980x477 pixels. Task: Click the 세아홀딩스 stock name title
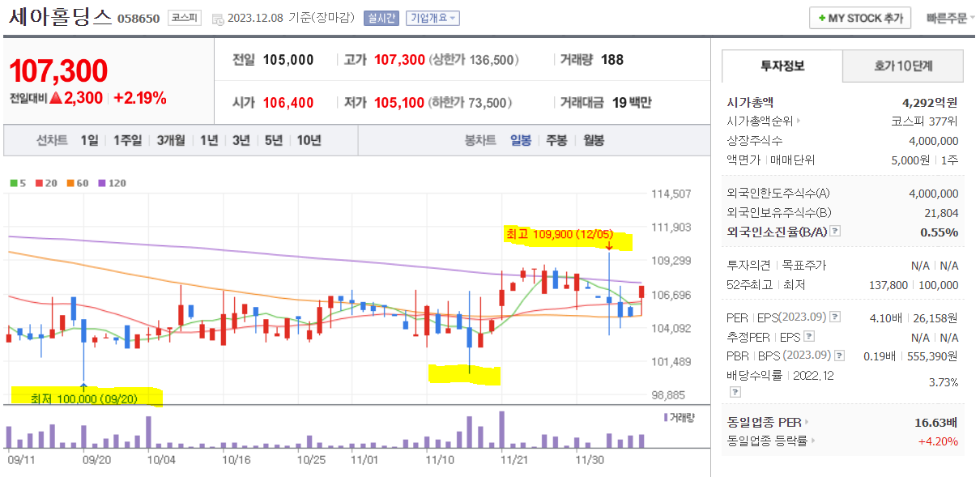pyautogui.click(x=60, y=18)
